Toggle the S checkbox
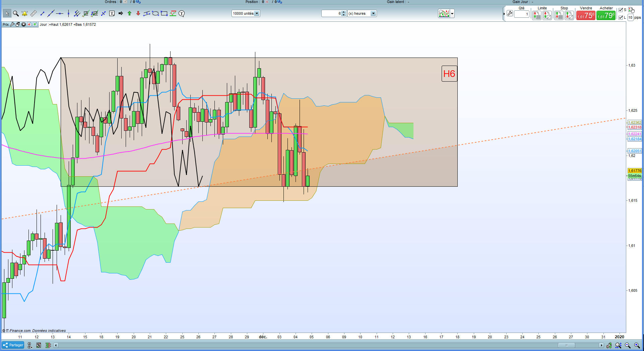Viewport: 644px width, 351px height. (x=621, y=10)
